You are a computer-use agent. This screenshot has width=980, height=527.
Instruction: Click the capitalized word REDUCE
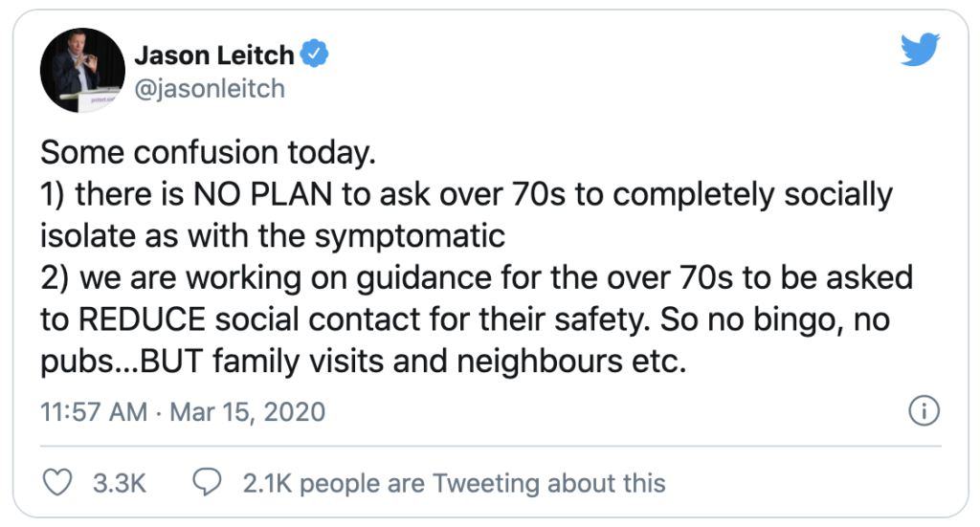142,319
